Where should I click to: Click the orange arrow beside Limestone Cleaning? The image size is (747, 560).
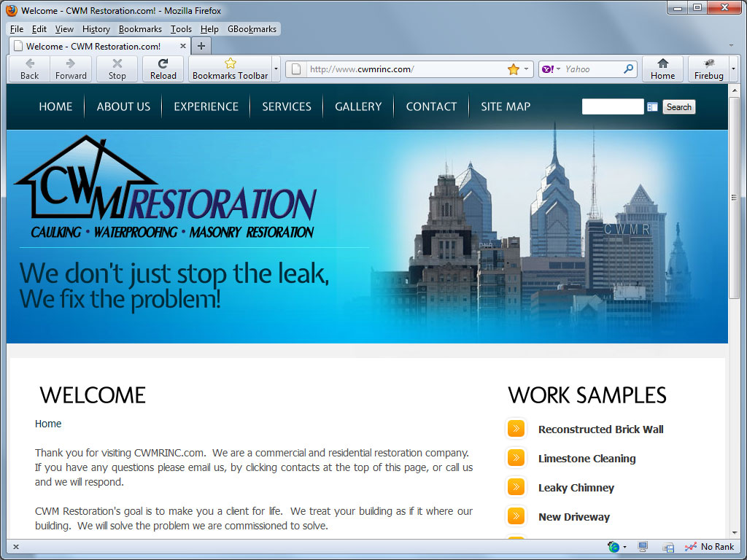516,458
